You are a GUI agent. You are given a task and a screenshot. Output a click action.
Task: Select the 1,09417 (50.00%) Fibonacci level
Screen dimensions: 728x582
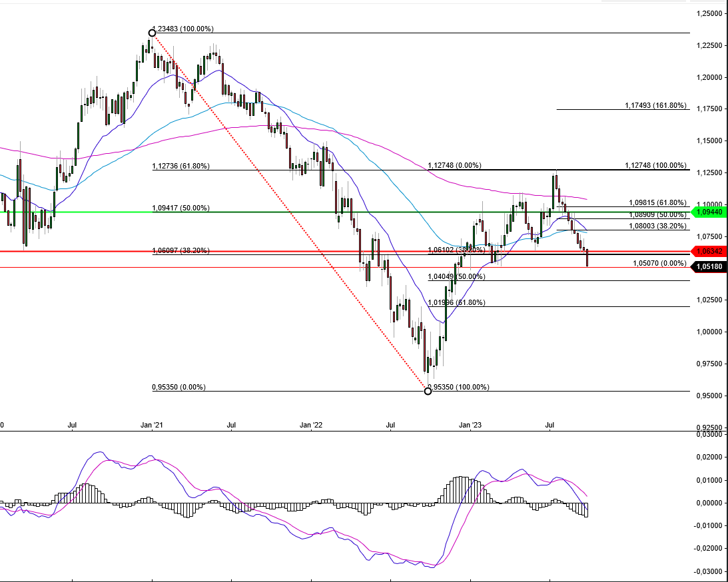180,208
